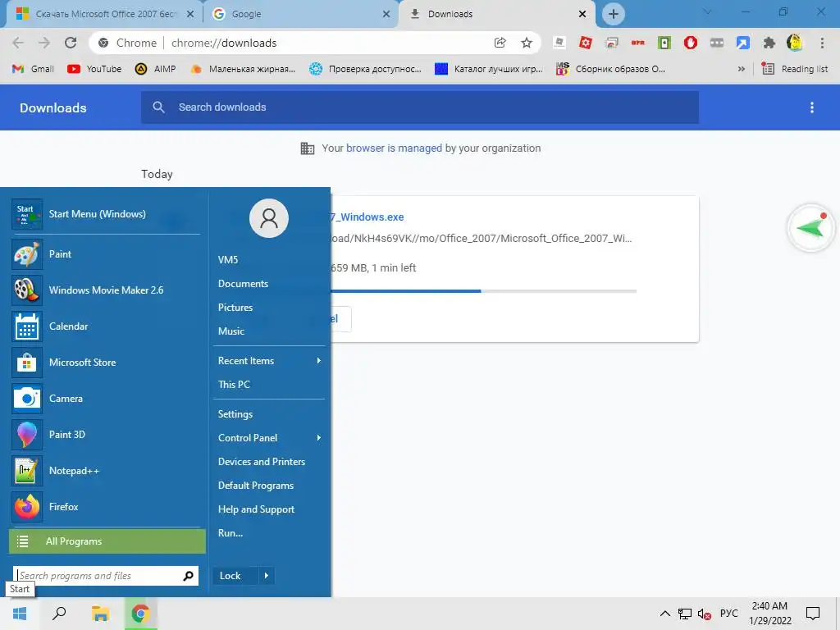Viewport: 840px width, 630px height.
Task: Open Music folder from Start menu
Action: pyautogui.click(x=231, y=331)
